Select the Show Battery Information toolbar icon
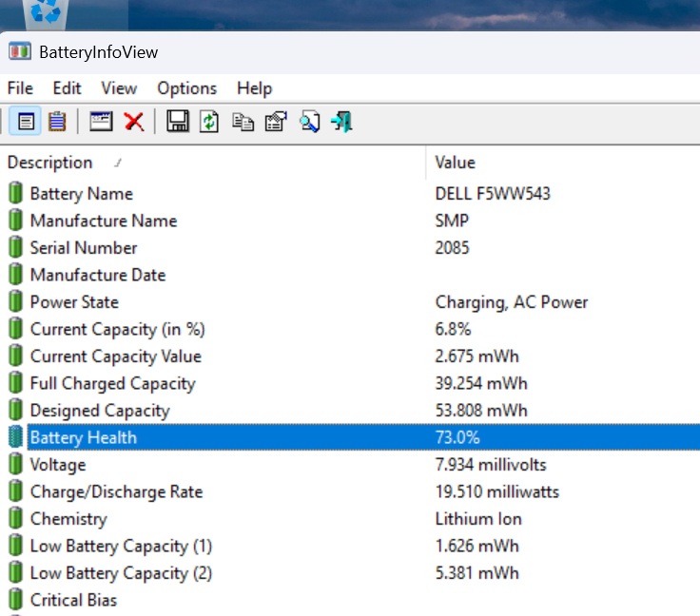The width and height of the screenshot is (700, 616). (25, 122)
